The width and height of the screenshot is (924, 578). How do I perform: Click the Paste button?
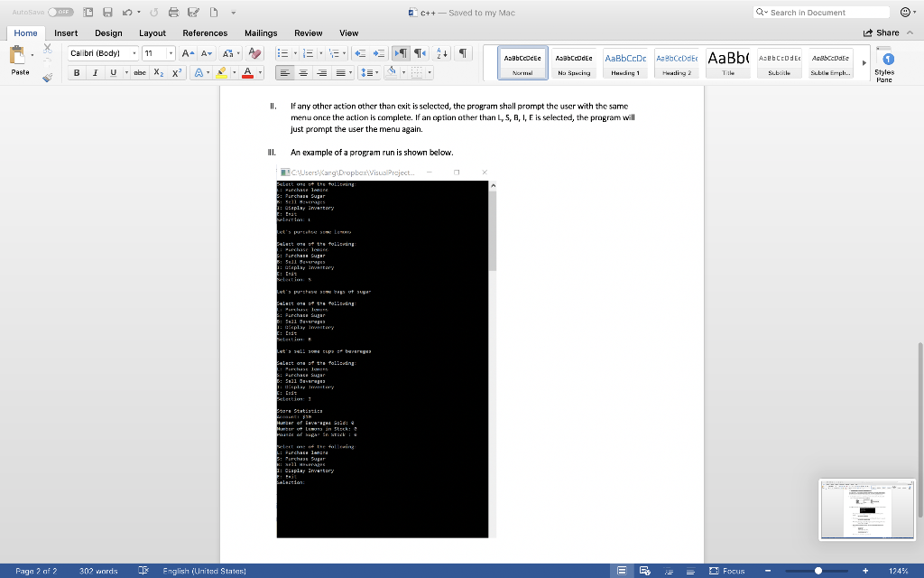click(20, 61)
